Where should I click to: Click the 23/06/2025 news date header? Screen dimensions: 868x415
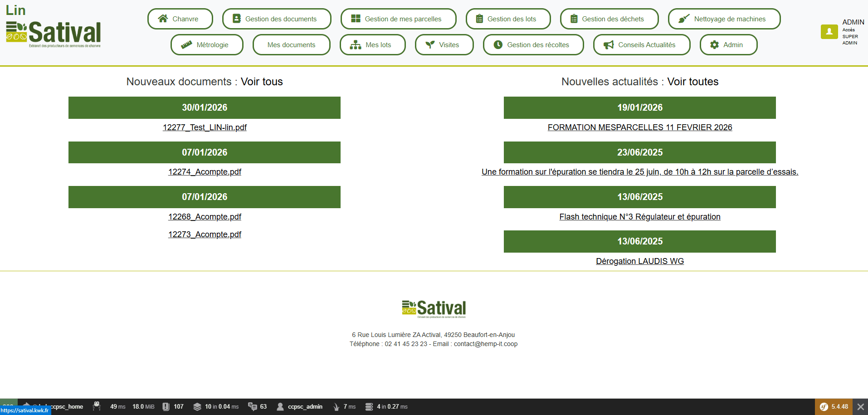point(640,152)
